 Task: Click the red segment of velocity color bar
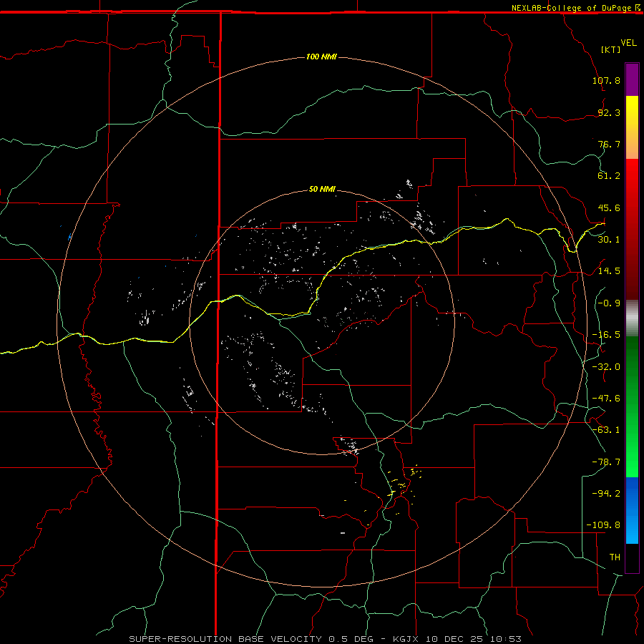[632, 229]
